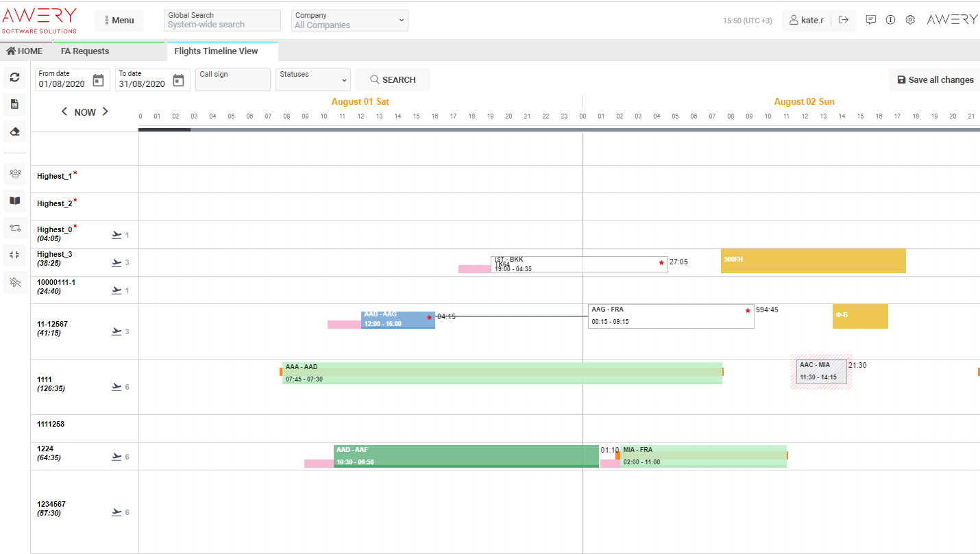This screenshot has height=554, width=980.
Task: Toggle the loop arrows icon in sidebar
Action: coord(15,227)
